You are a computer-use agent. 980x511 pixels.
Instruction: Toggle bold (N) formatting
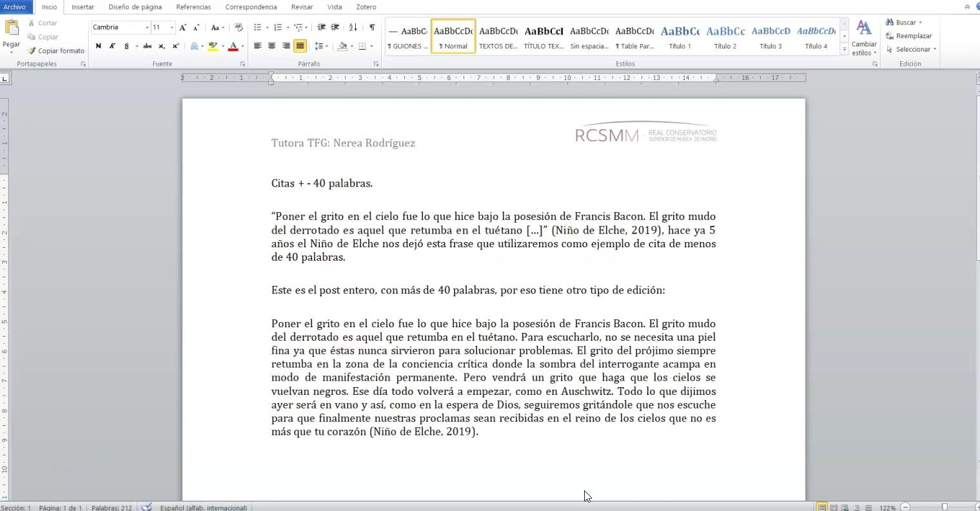pos(98,46)
